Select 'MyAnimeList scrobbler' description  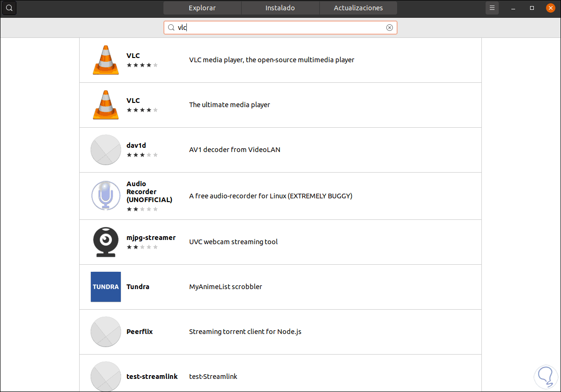click(225, 287)
